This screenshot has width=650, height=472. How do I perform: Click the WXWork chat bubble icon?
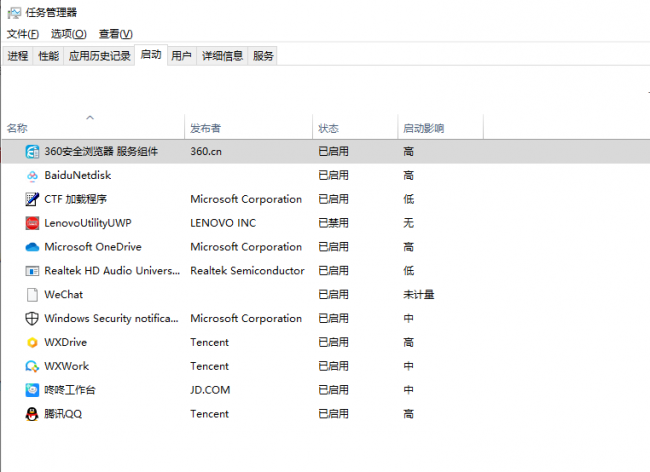pos(32,366)
